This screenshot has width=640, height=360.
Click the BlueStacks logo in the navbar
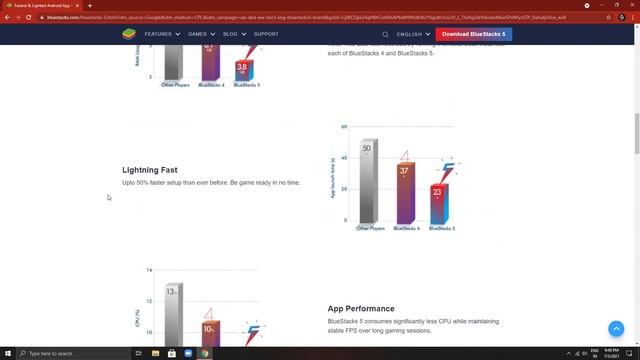pos(129,34)
